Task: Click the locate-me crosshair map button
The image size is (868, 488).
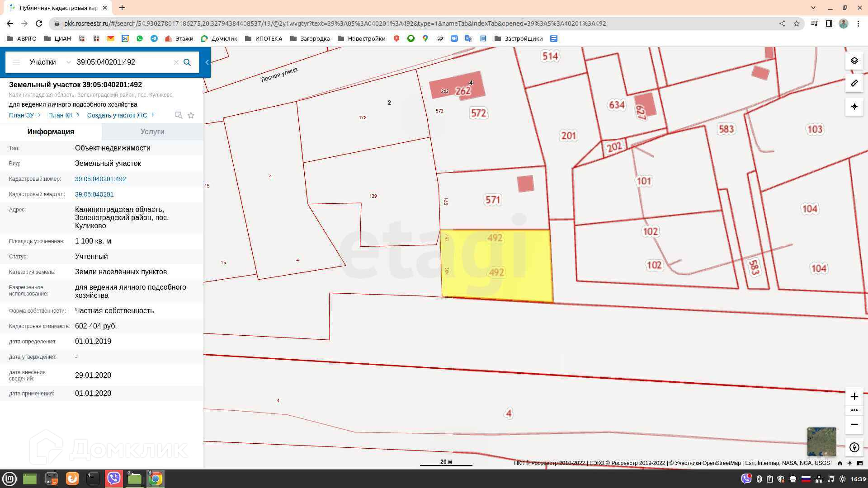Action: pos(854,107)
